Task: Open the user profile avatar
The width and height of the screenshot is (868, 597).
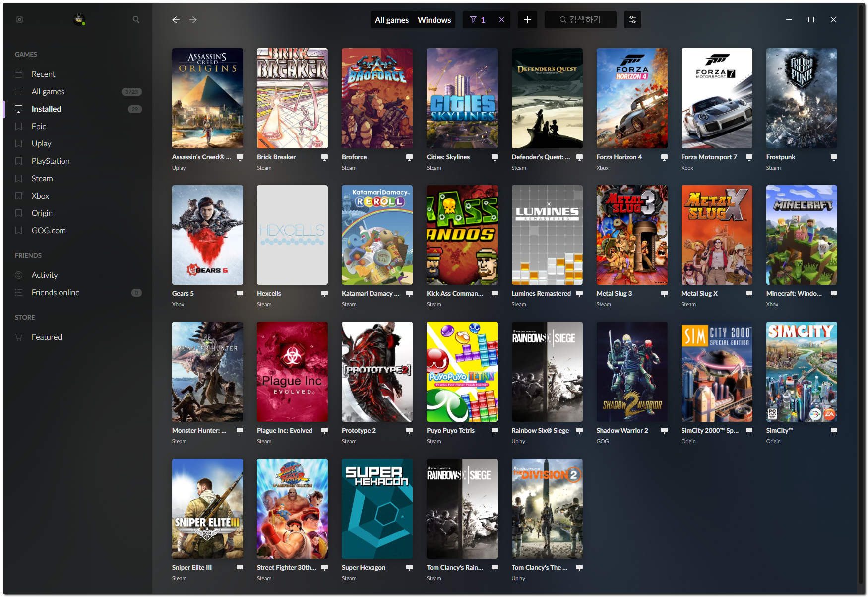Action: 79,20
